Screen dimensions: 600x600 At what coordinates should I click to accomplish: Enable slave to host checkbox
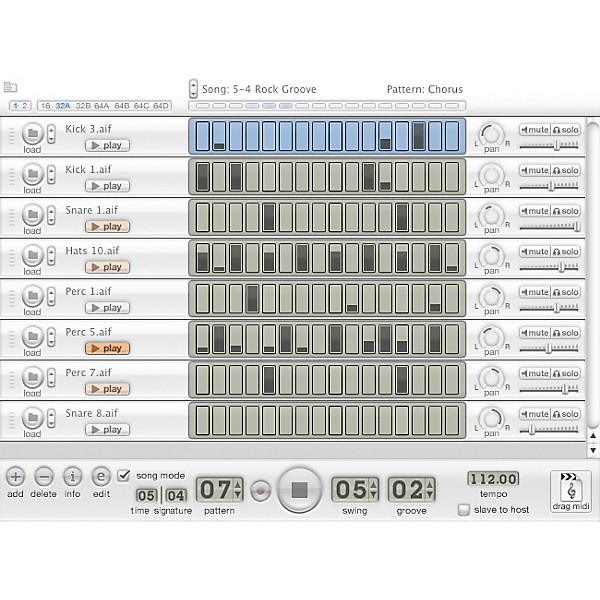[464, 510]
